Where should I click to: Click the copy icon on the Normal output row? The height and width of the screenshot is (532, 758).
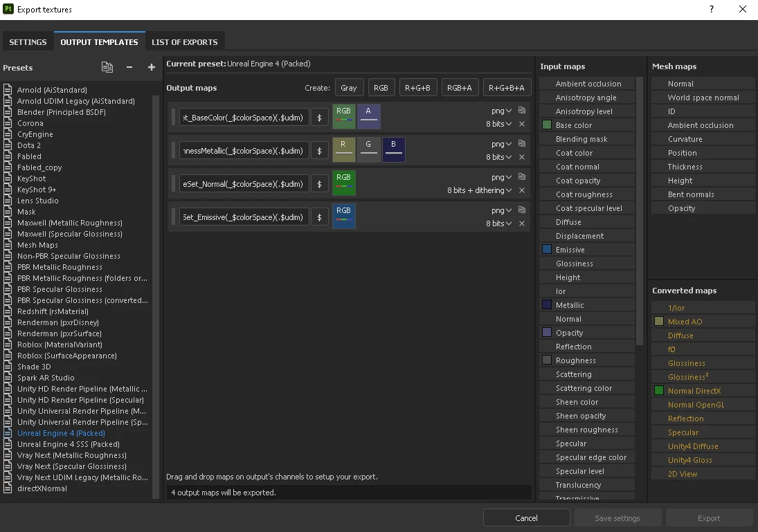pos(522,177)
